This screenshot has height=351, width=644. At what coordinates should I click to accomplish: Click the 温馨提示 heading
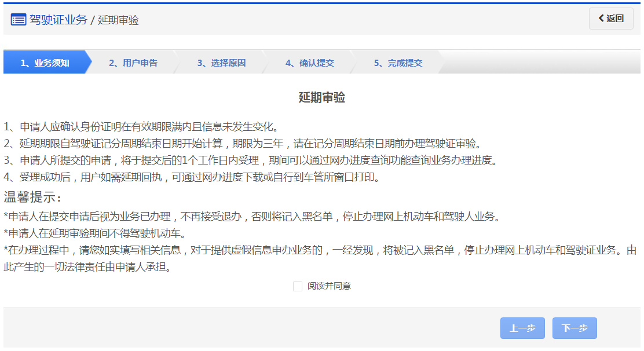[x=32, y=197]
